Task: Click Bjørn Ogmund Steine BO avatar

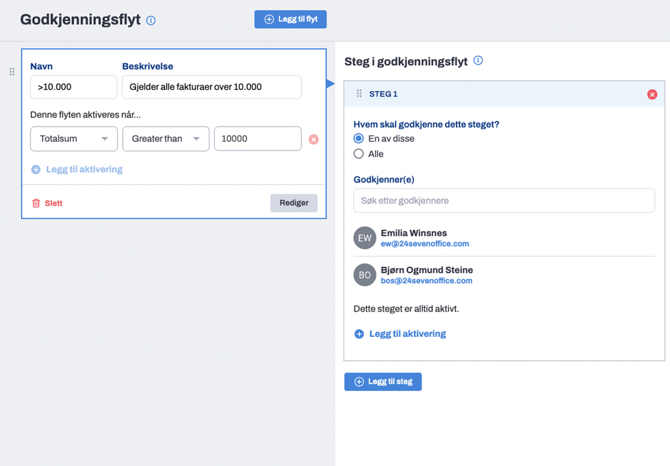Action: coord(364,275)
